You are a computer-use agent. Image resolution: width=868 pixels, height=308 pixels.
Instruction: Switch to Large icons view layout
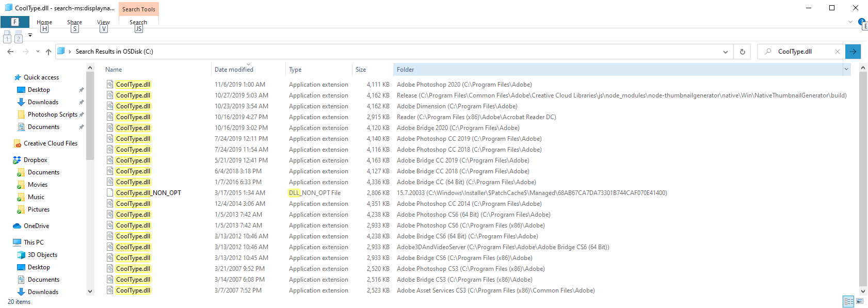[860, 301]
